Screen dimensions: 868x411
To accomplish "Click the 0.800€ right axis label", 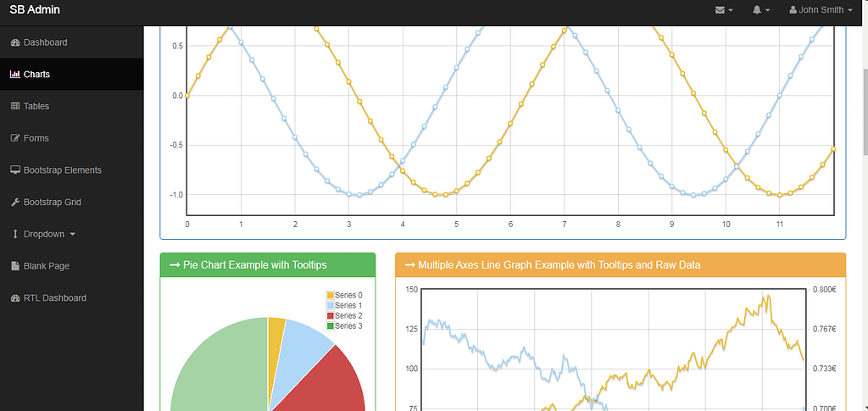I will pos(824,289).
